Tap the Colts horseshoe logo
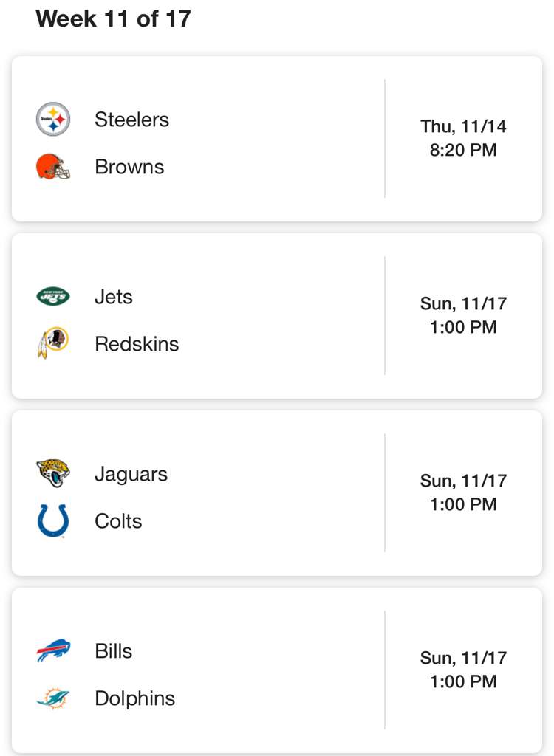The image size is (554, 756). [x=53, y=520]
